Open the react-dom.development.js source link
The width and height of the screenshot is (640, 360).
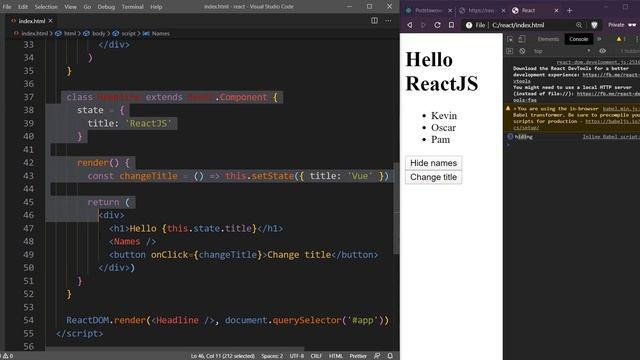[598, 62]
